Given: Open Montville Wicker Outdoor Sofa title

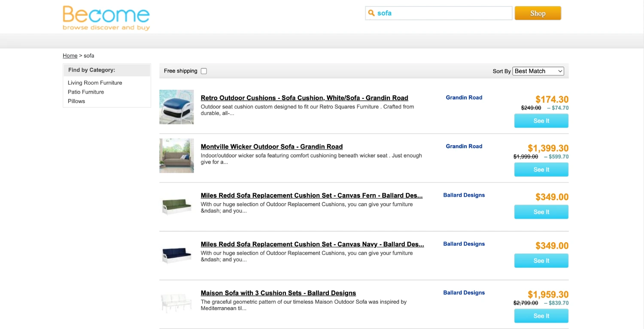Looking at the screenshot, I should (x=272, y=146).
